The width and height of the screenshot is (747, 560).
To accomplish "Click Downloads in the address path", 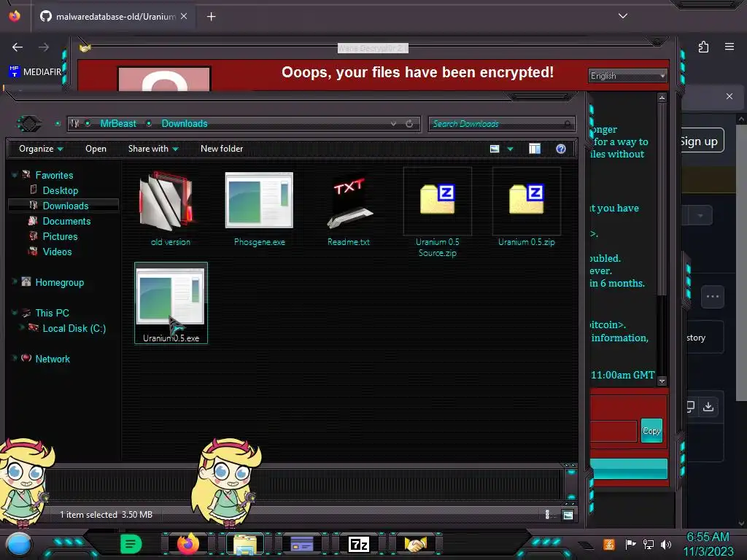I will tap(185, 124).
